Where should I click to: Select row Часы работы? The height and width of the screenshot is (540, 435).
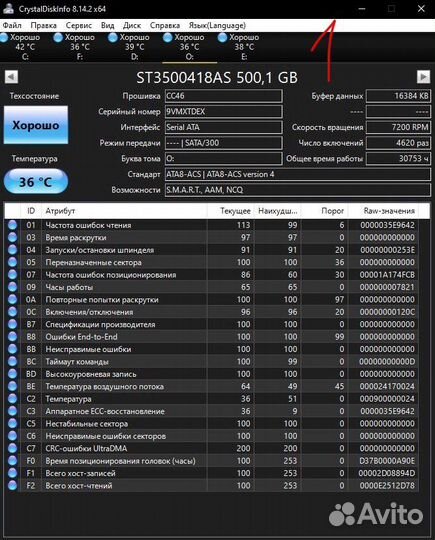click(x=212, y=287)
